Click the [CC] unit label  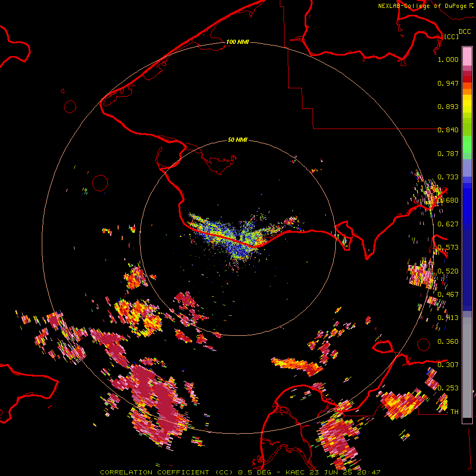point(451,36)
